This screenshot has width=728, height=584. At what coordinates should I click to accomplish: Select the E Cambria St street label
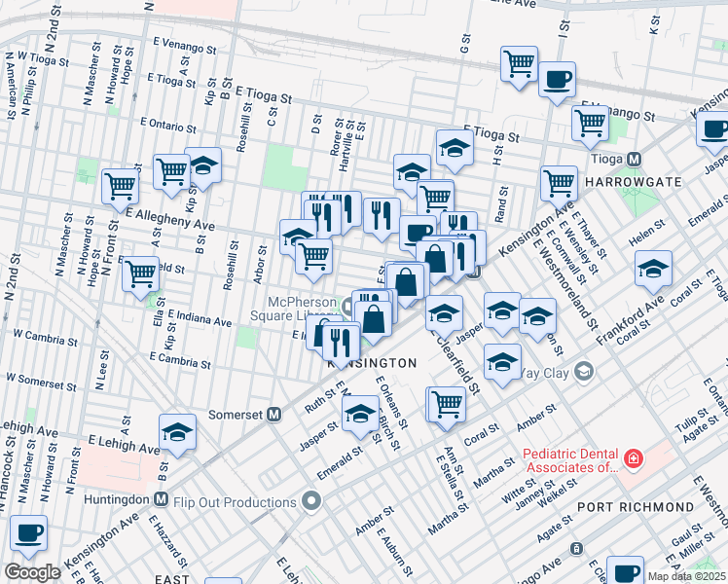(181, 361)
